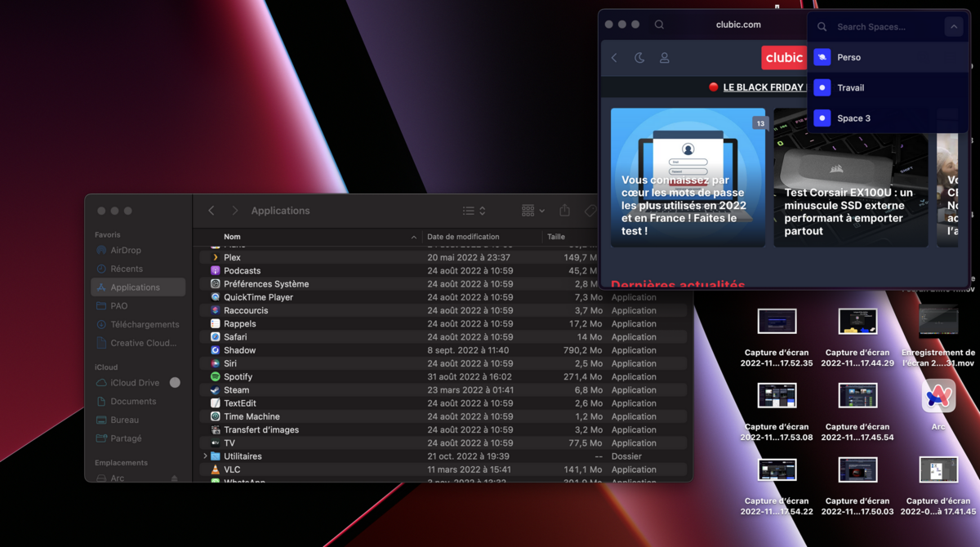
Task: Click the Arc browser search icon
Action: [x=659, y=24]
